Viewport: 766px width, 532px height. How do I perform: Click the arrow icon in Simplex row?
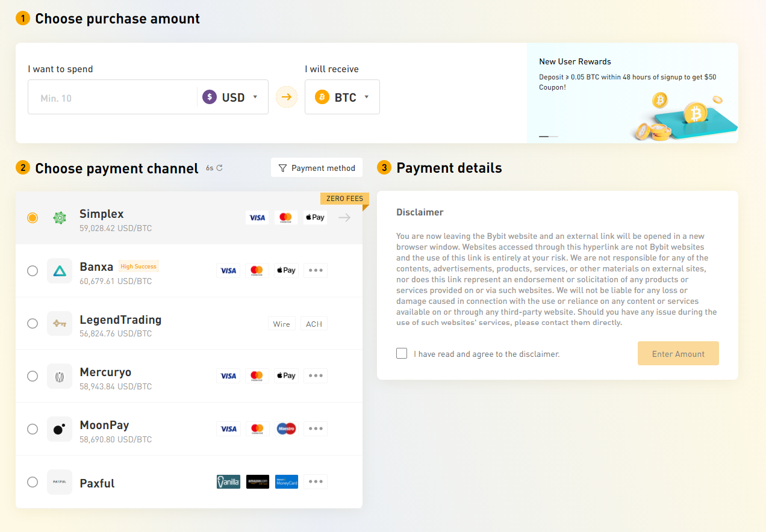(x=344, y=218)
